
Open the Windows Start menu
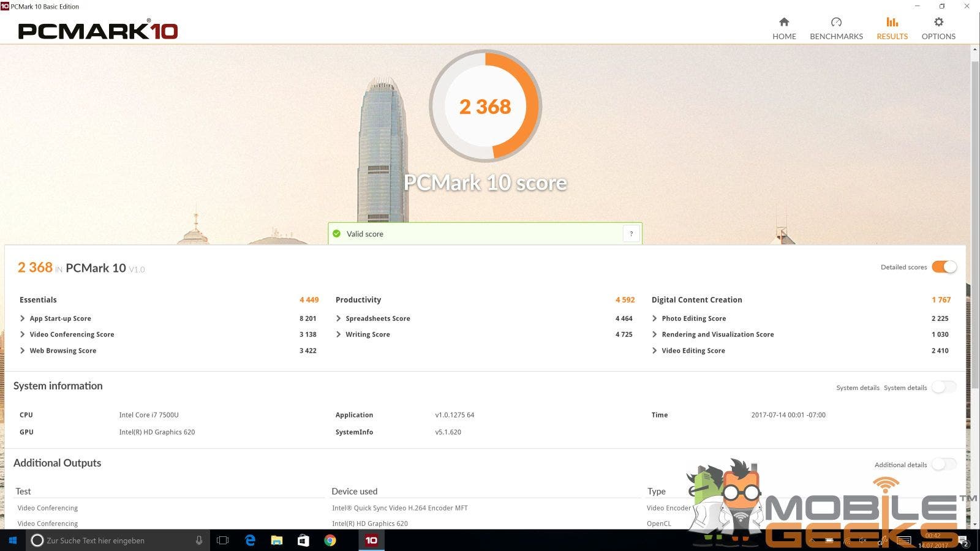pos(12,541)
